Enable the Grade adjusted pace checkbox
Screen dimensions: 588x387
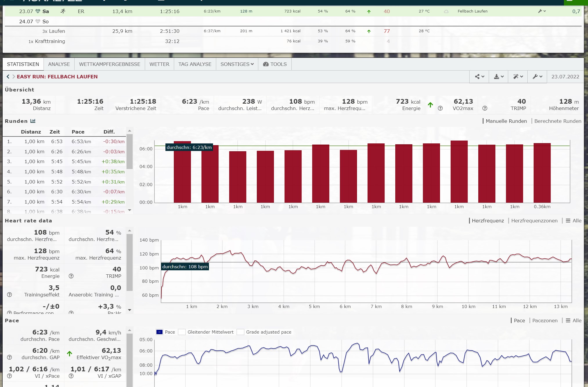point(240,332)
